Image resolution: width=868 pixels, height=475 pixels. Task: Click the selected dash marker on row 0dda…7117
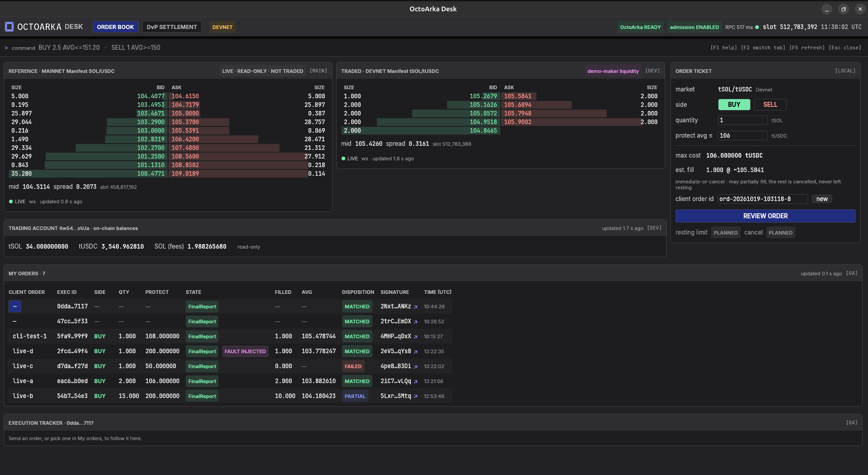tap(15, 307)
